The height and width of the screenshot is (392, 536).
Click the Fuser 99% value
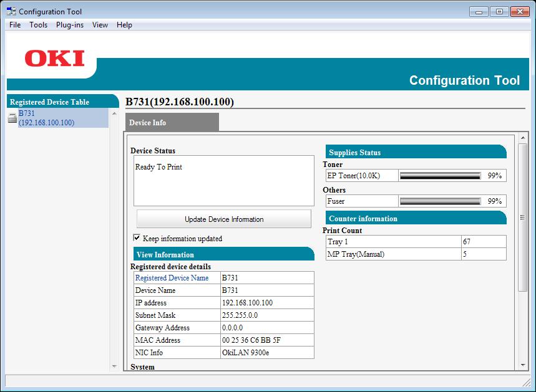494,201
